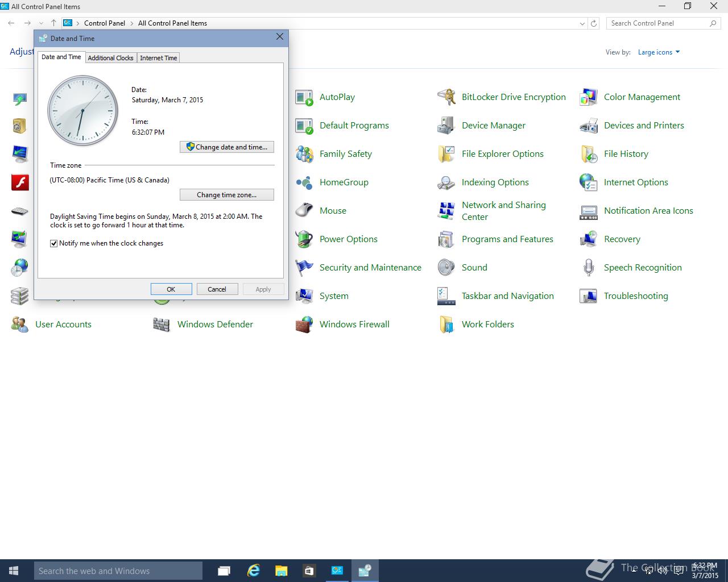This screenshot has width=728, height=582.
Task: Switch to the Internet Time tab
Action: click(x=158, y=58)
